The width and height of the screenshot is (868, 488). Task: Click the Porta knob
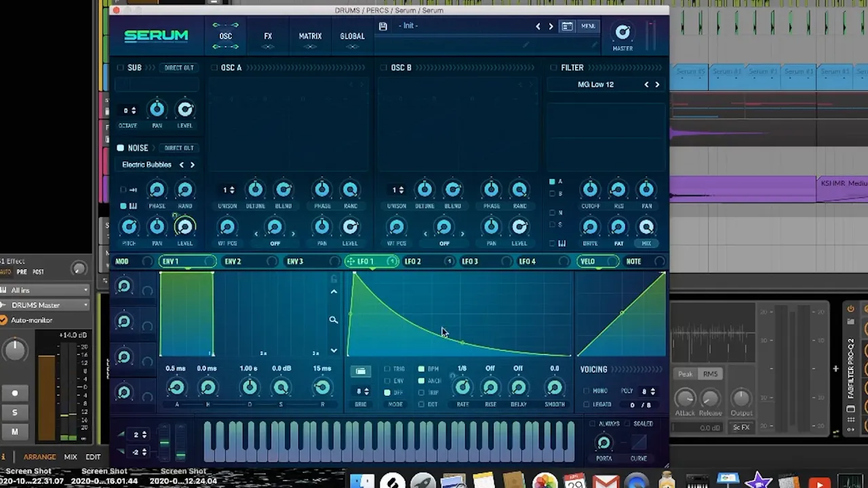coord(604,443)
